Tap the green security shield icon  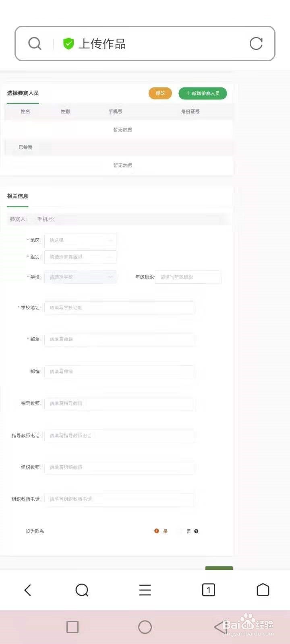[68, 43]
